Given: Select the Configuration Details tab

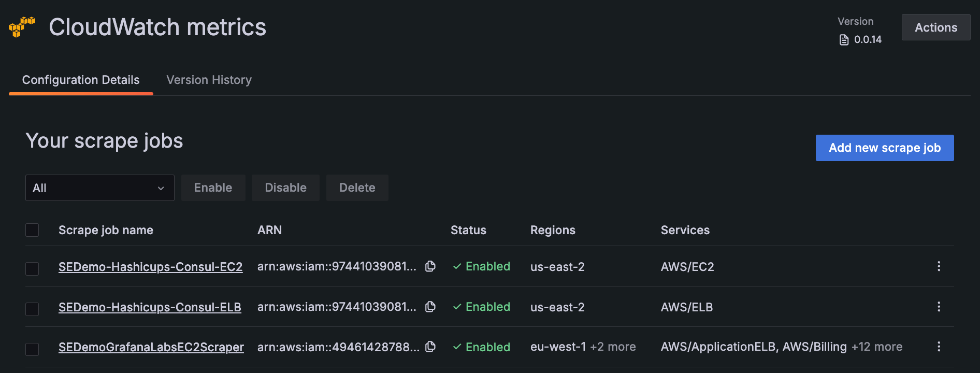Looking at the screenshot, I should pyautogui.click(x=80, y=80).
